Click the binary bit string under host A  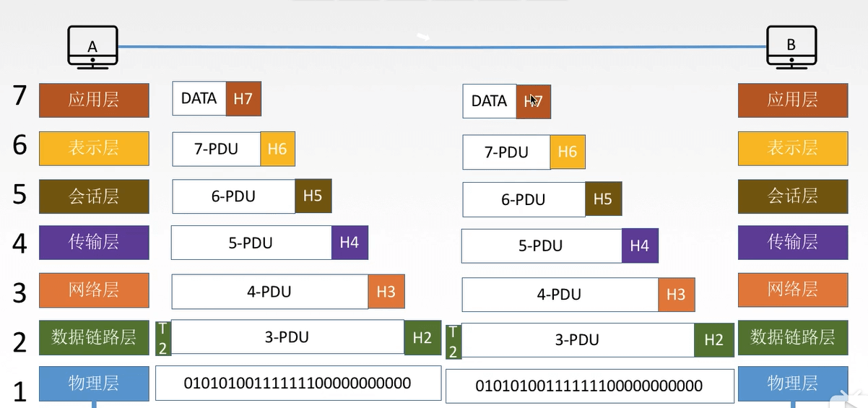pos(298,383)
